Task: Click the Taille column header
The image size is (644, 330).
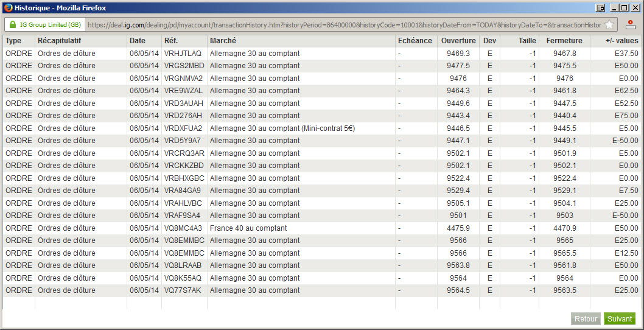Action: (527, 41)
